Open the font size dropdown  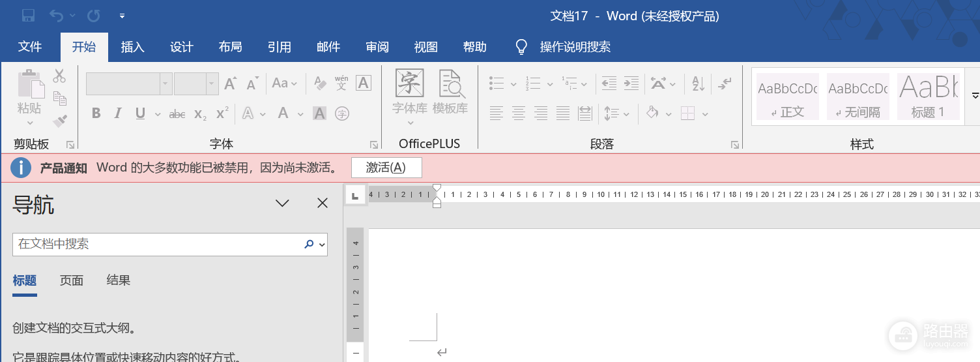(212, 83)
